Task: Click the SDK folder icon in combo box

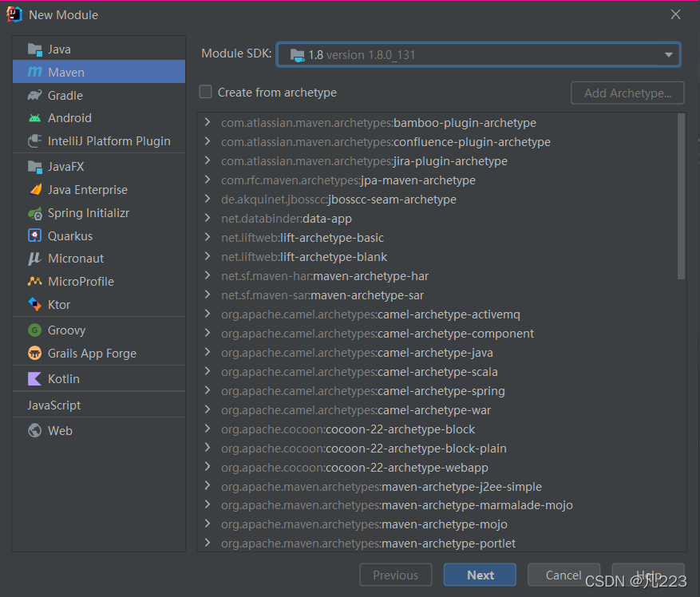Action: click(298, 55)
